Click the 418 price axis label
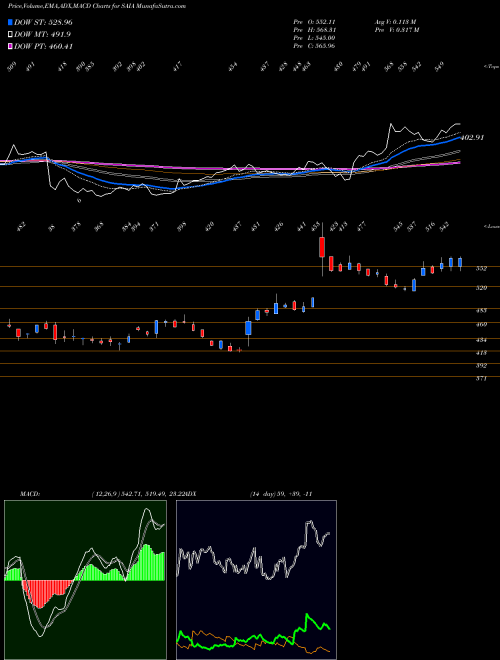 click(481, 353)
